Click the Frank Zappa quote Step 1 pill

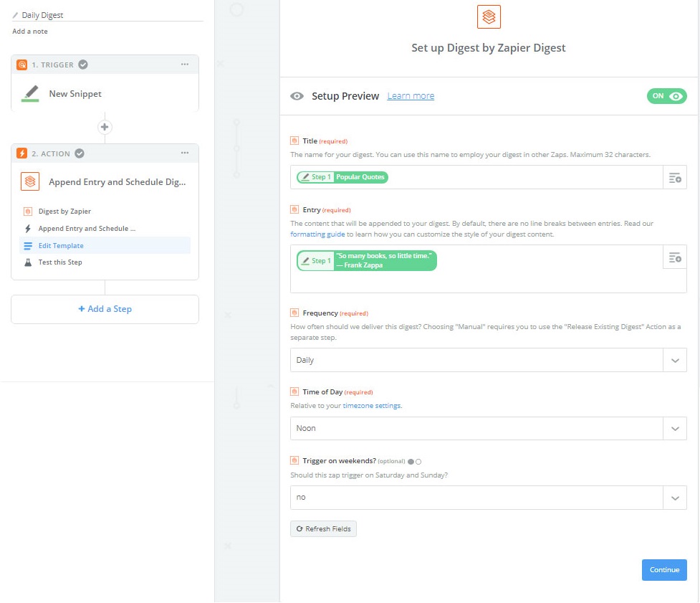click(367, 260)
